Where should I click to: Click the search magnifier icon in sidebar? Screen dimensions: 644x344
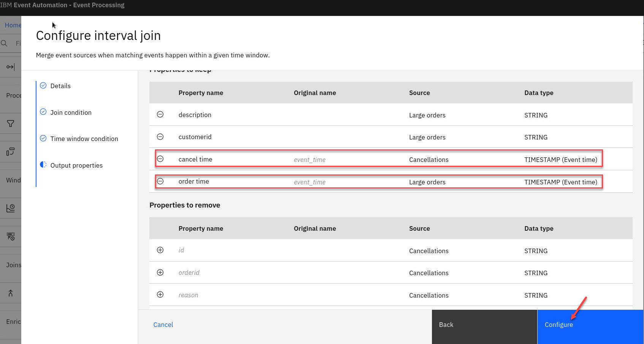[5, 43]
